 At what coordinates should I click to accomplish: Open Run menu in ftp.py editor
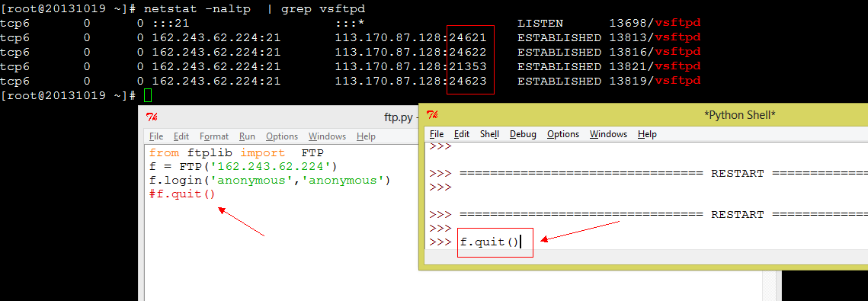pos(247,136)
